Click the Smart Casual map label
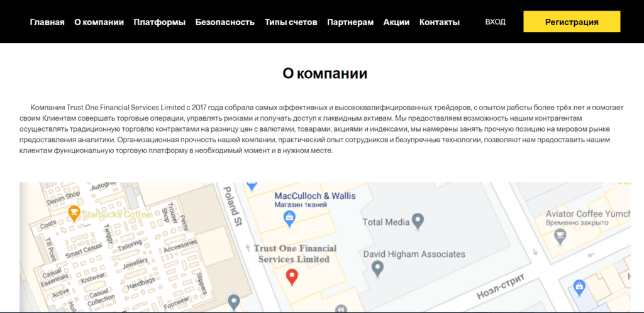Viewport: 644px width, 313px height. [84, 249]
